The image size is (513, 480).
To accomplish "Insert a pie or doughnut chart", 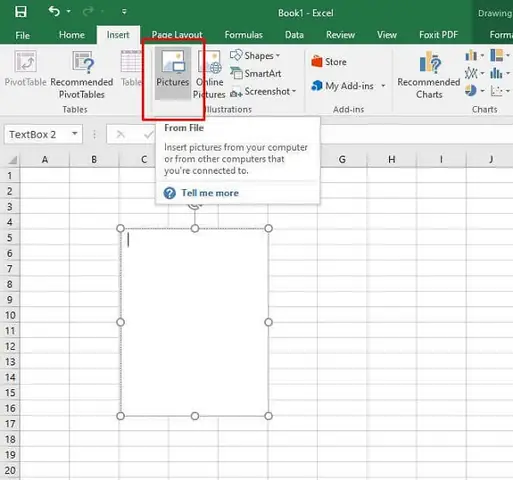I will click(474, 90).
